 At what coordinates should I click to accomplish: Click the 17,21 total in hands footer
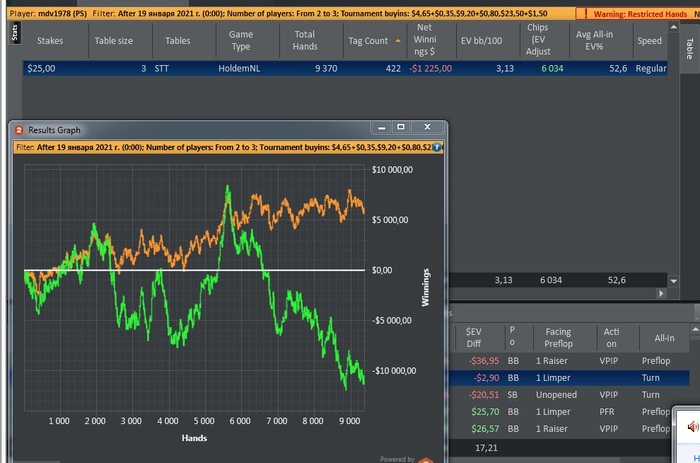tap(486, 448)
